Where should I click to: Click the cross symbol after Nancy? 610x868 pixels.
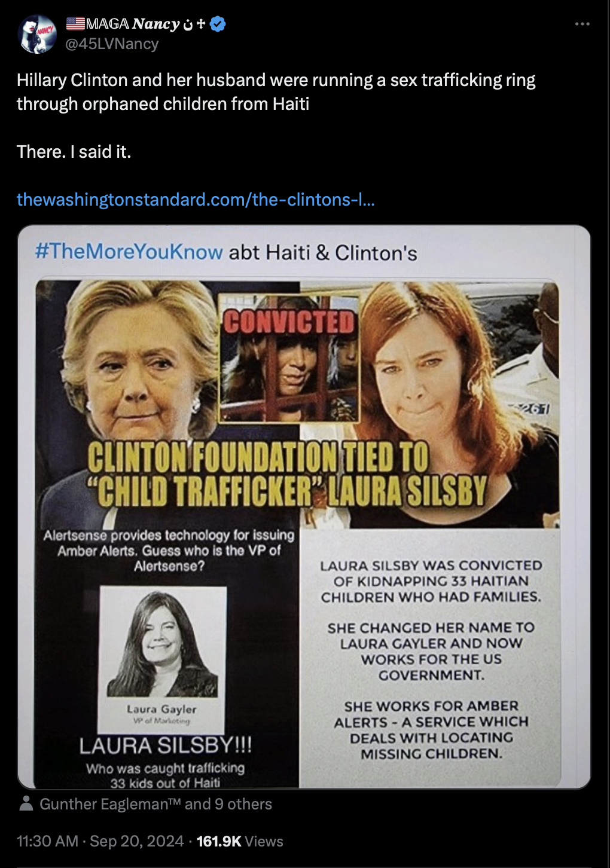click(201, 24)
